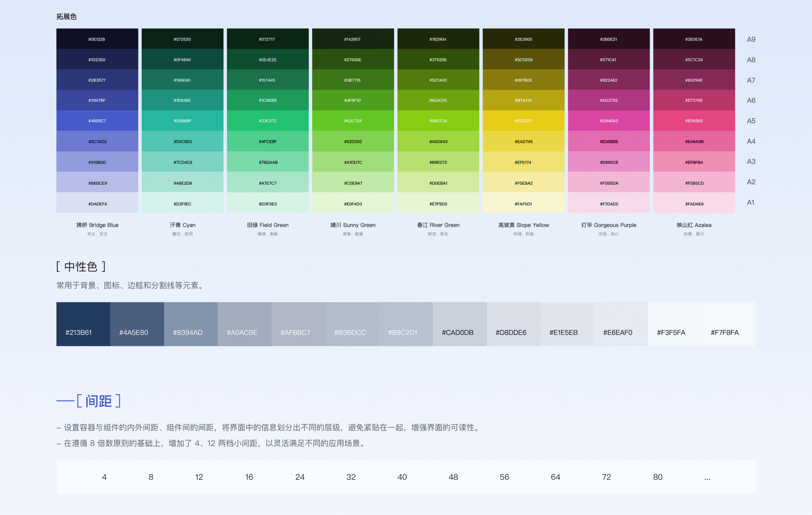Click the 间距 section heading
Image resolution: width=812 pixels, height=515 pixels.
[99, 401]
